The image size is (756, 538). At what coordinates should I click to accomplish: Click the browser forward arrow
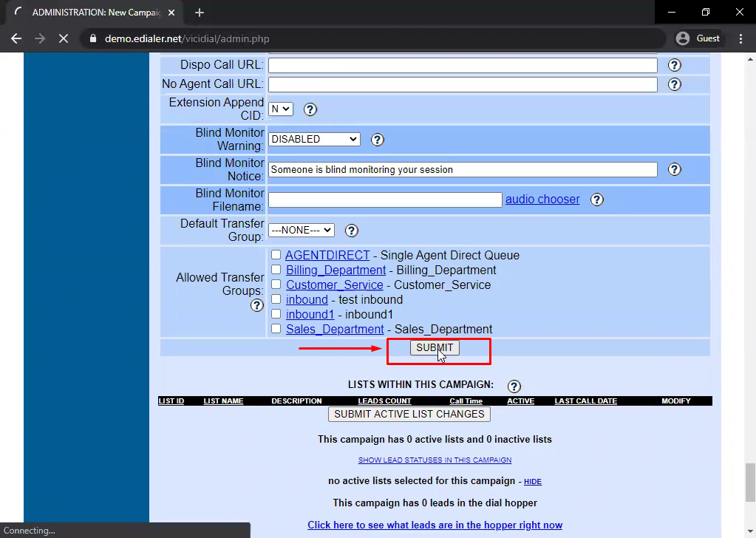[x=40, y=38]
